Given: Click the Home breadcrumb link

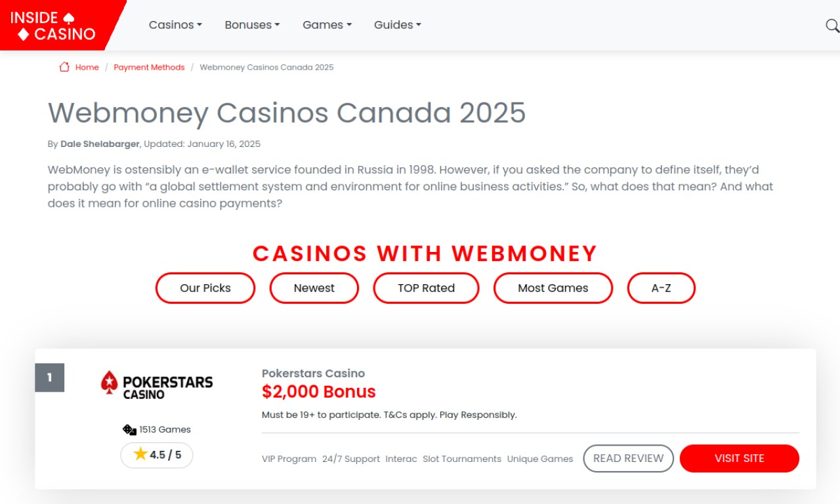Looking at the screenshot, I should [87, 67].
